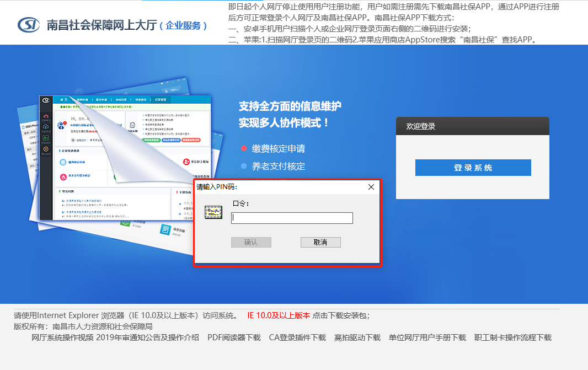Click the SI social security logo
This screenshot has height=370, width=588.
click(29, 25)
